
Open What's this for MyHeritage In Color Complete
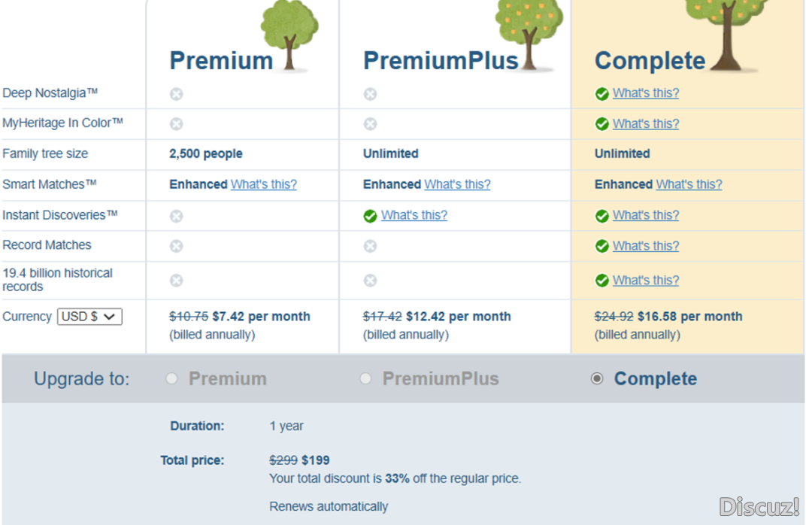click(x=646, y=124)
